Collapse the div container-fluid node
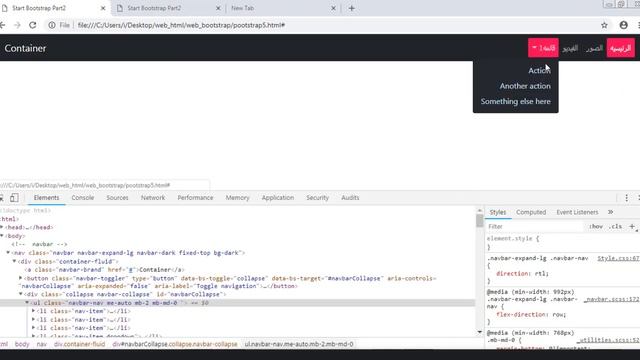 [14, 261]
